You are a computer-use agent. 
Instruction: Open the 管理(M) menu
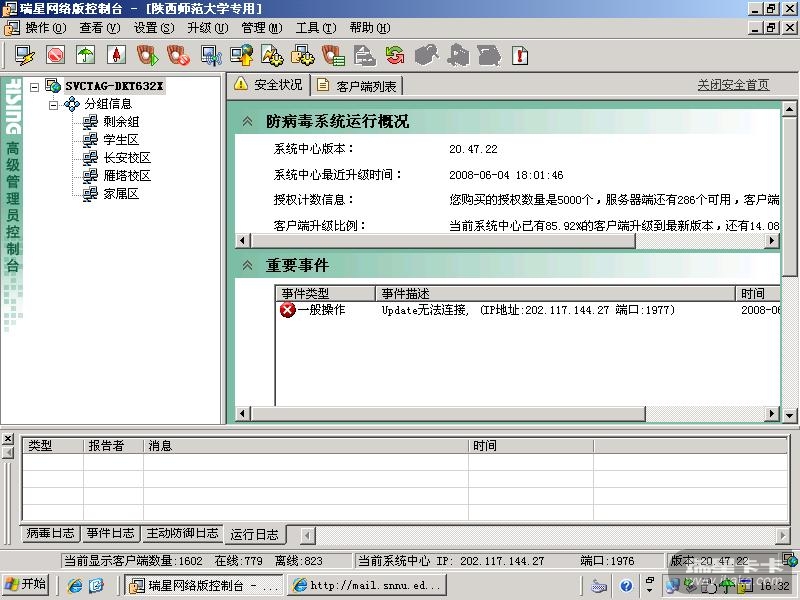(262, 28)
